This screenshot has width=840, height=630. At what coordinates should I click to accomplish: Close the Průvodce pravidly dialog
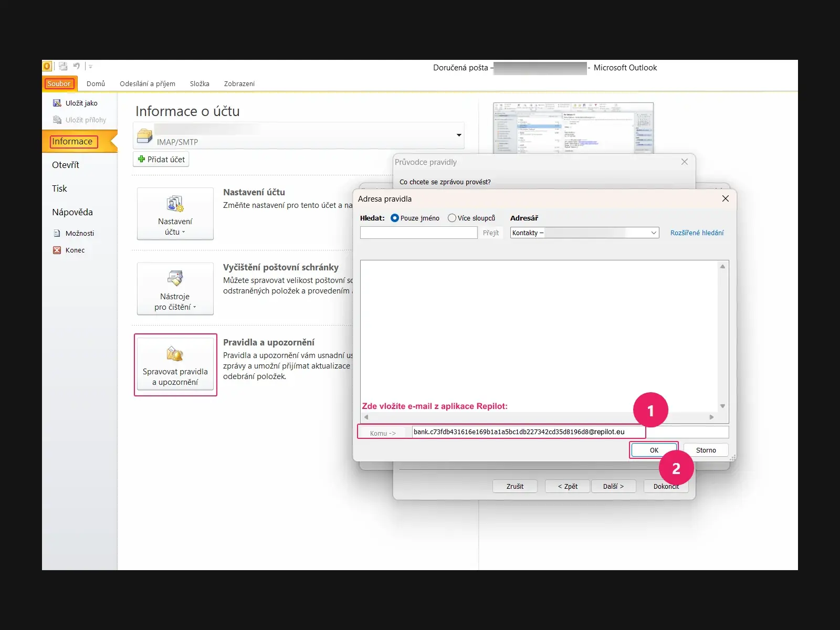coord(685,162)
